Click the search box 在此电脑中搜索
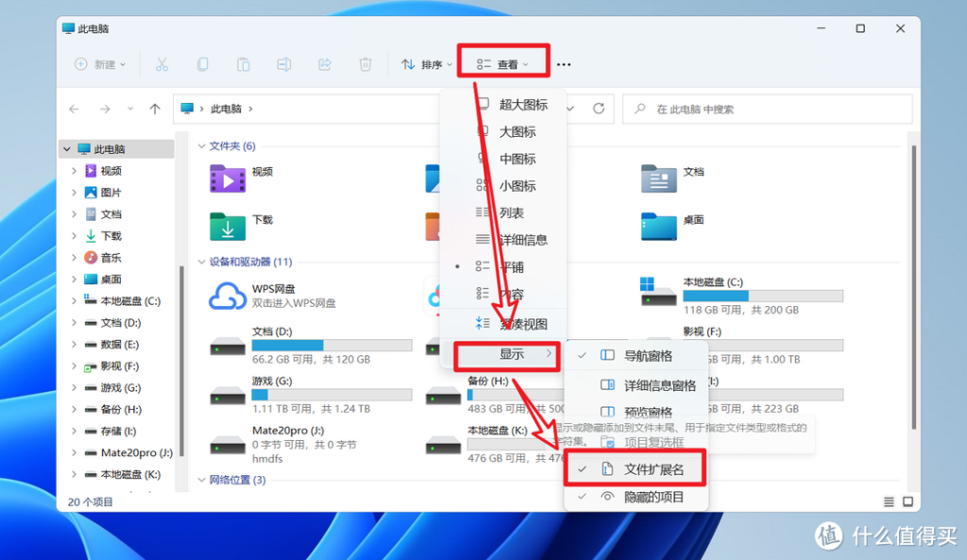This screenshot has width=967, height=560. pos(767,110)
